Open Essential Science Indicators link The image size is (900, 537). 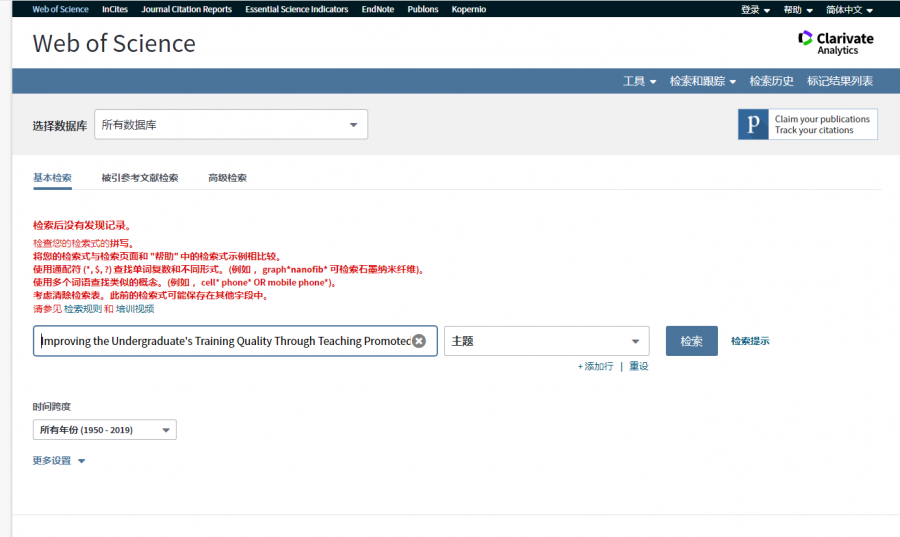click(297, 9)
